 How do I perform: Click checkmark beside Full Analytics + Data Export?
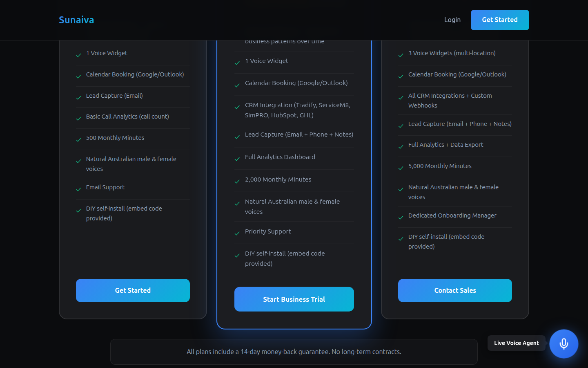tap(401, 147)
